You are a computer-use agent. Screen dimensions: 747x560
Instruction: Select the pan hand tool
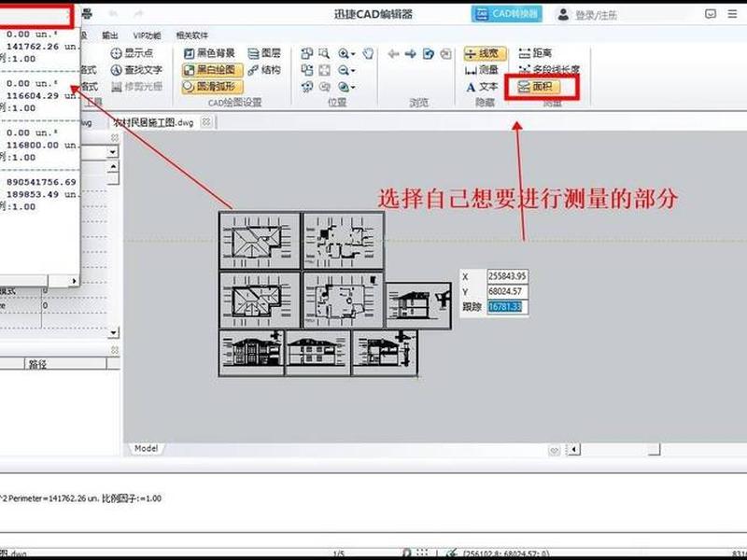click(x=368, y=53)
